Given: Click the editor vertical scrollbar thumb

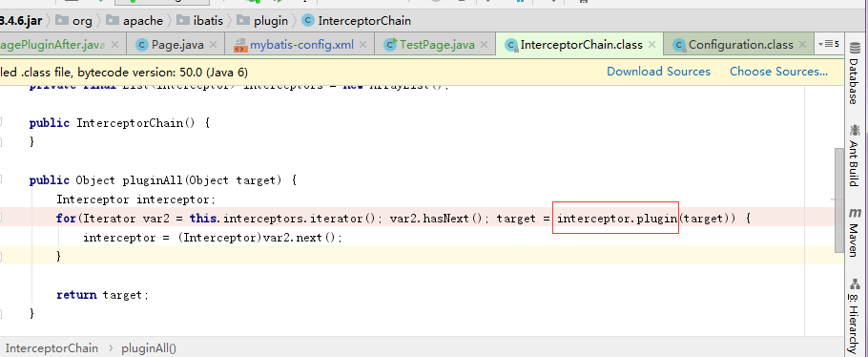Looking at the screenshot, I should tap(839, 199).
